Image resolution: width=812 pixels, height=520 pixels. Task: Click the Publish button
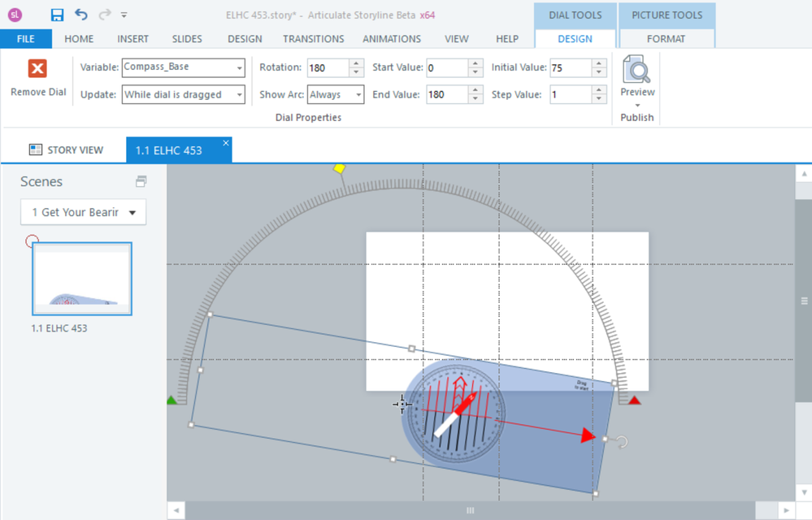[636, 117]
